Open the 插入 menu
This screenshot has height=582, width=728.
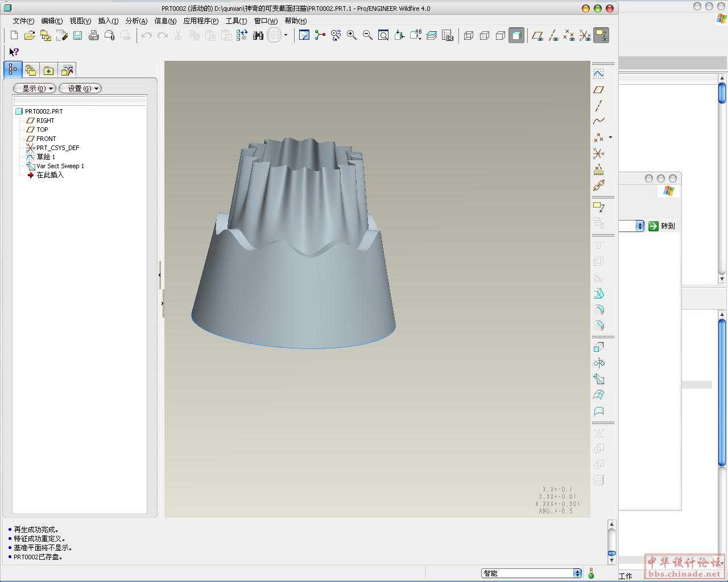pyautogui.click(x=108, y=21)
